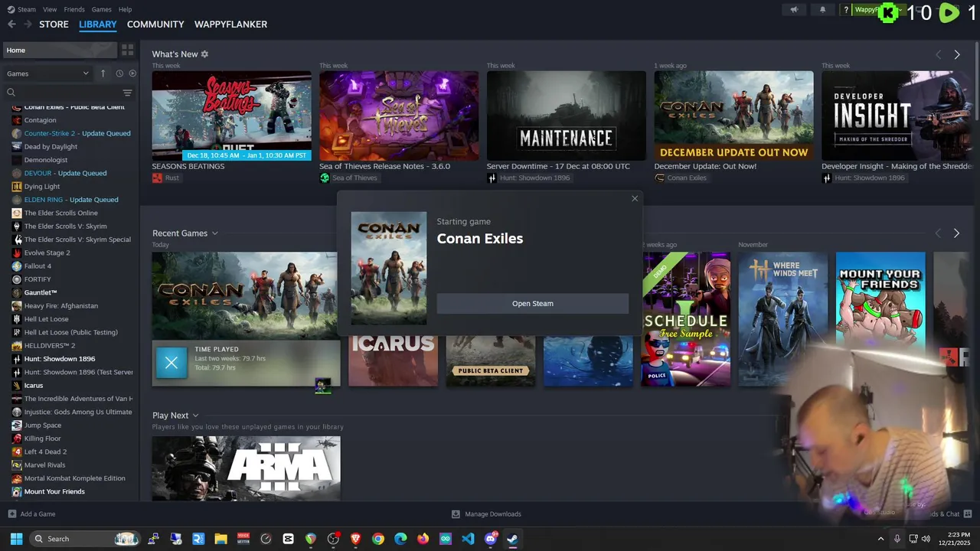Open the Help menu
This screenshot has height=551, width=980.
click(125, 9)
